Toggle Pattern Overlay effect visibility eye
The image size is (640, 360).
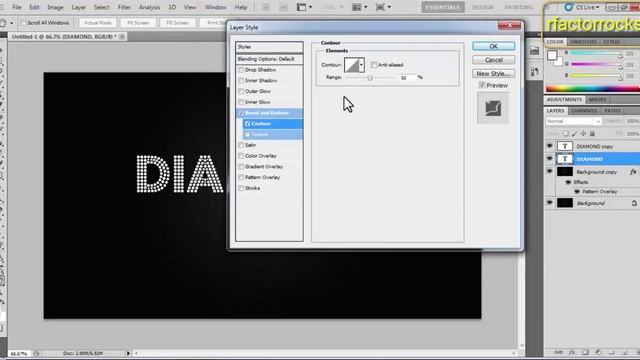pos(577,191)
